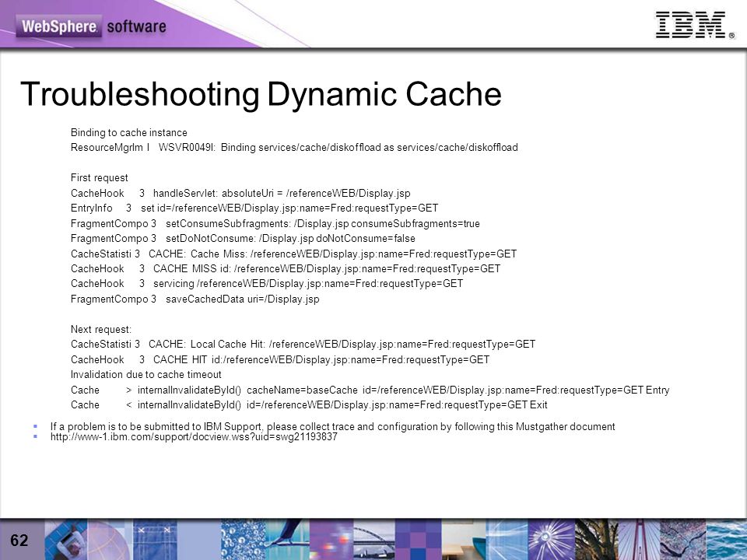Select 'Invalidation due to cache timeout' text
This screenshot has width=747, height=560.
coord(146,375)
